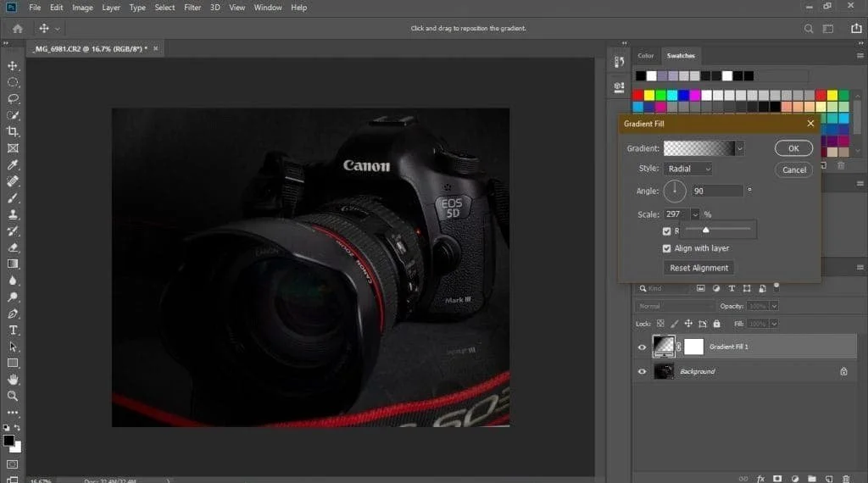Select the Brush tool
Viewport: 868px width, 483px height.
click(13, 198)
